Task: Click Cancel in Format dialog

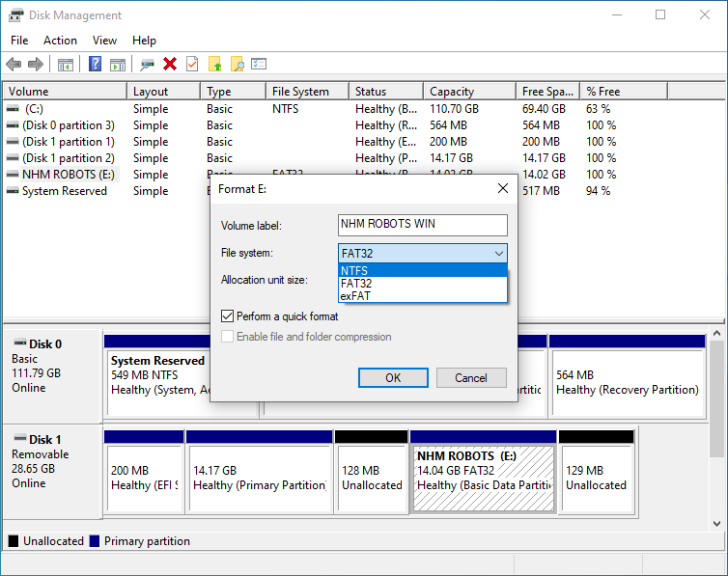Action: pos(471,378)
